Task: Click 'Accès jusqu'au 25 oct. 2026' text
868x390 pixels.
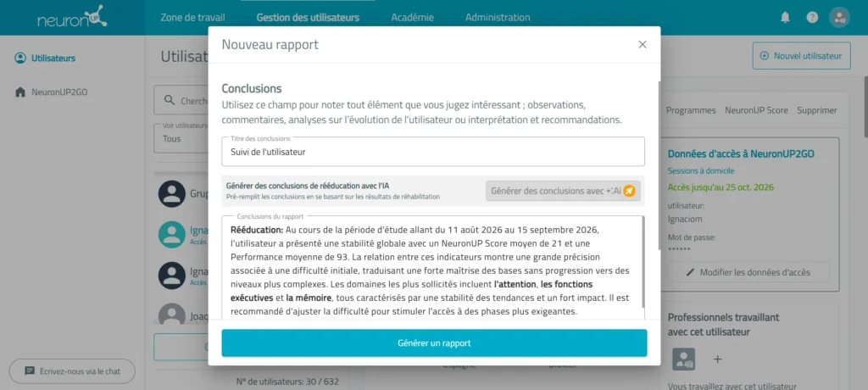Action: pyautogui.click(x=721, y=187)
